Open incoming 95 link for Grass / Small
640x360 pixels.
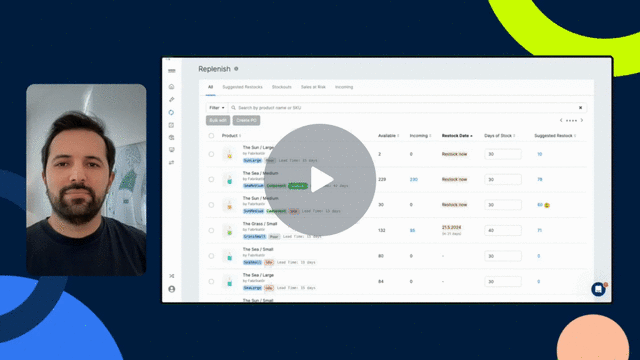tap(412, 231)
